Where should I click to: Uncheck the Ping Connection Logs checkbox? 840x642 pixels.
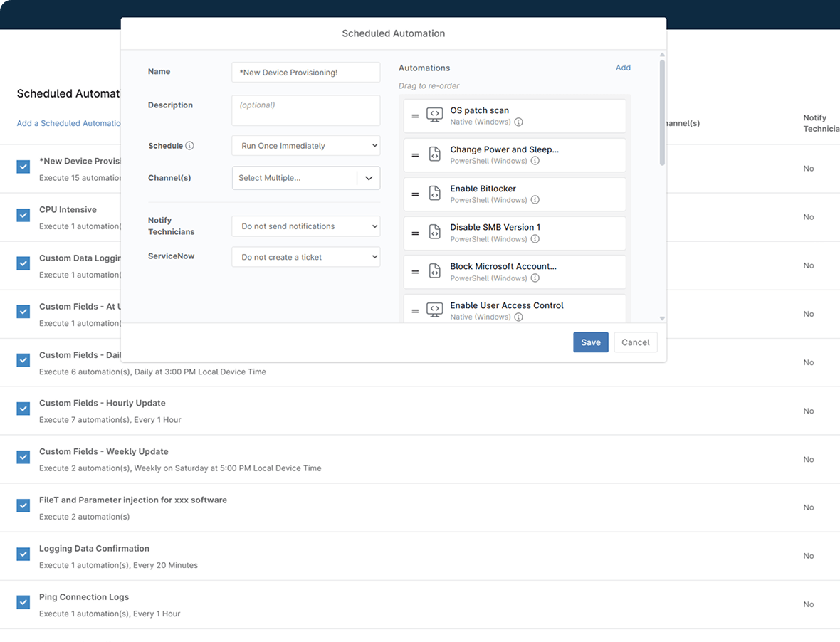point(23,602)
